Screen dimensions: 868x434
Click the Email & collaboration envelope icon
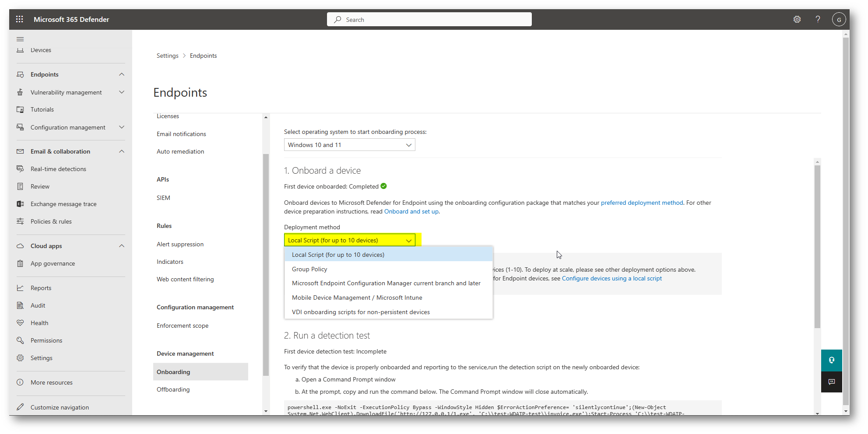pos(20,151)
